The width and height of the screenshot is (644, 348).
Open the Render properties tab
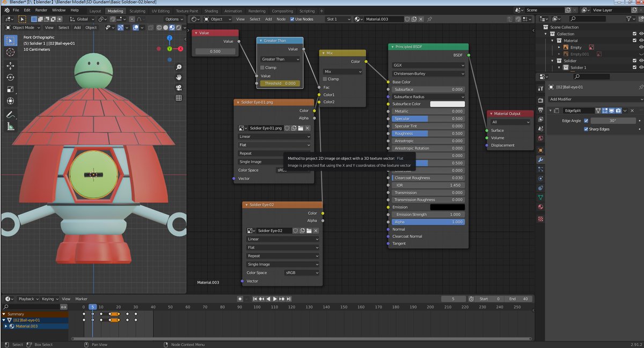(x=540, y=100)
